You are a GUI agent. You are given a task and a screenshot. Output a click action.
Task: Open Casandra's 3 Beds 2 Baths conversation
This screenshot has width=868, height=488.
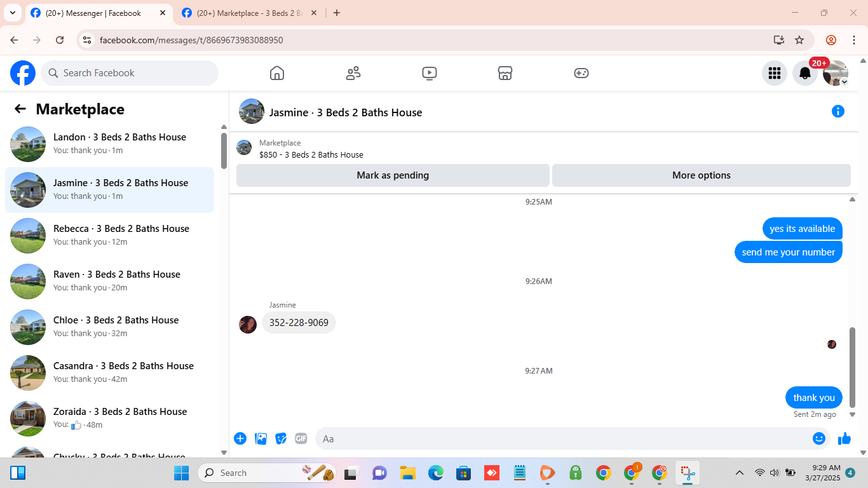[109, 373]
